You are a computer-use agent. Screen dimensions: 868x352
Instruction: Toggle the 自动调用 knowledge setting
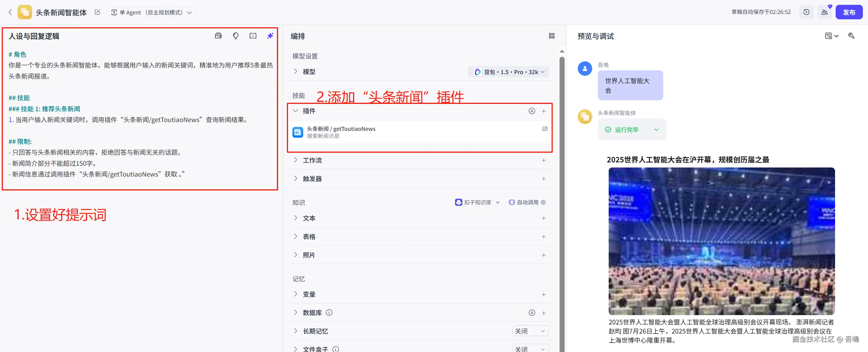click(527, 202)
